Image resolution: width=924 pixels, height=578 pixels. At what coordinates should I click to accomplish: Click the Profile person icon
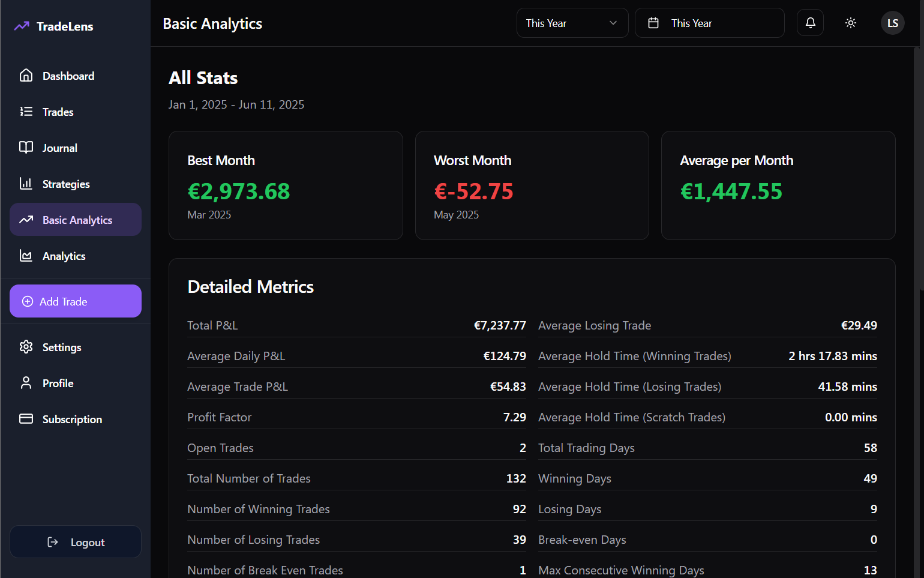click(26, 383)
